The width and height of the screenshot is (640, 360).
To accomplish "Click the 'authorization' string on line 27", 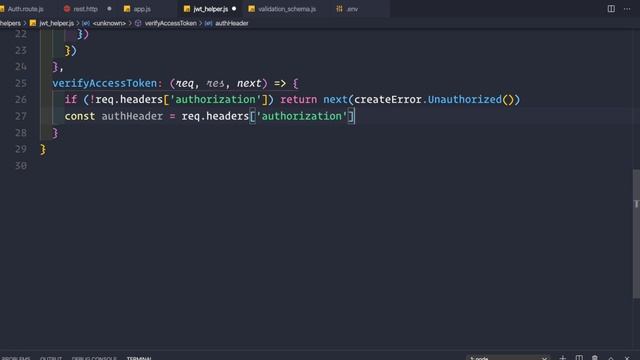I will point(301,116).
